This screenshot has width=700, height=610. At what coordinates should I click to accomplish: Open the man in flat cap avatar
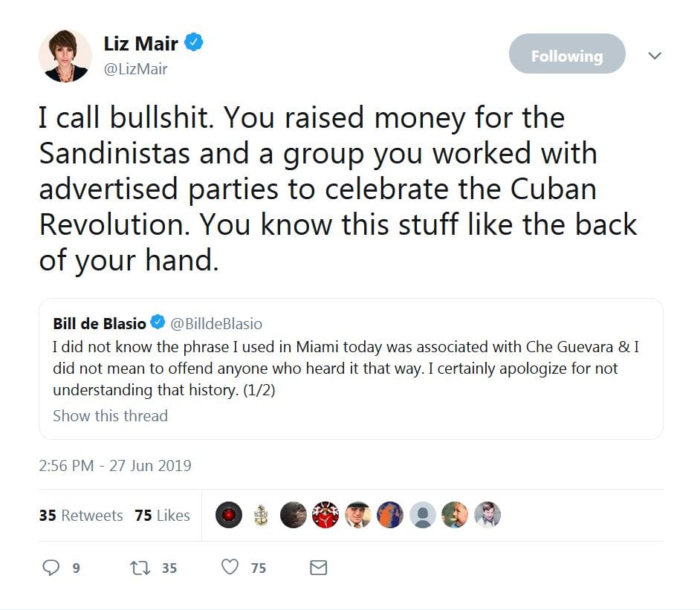[358, 515]
